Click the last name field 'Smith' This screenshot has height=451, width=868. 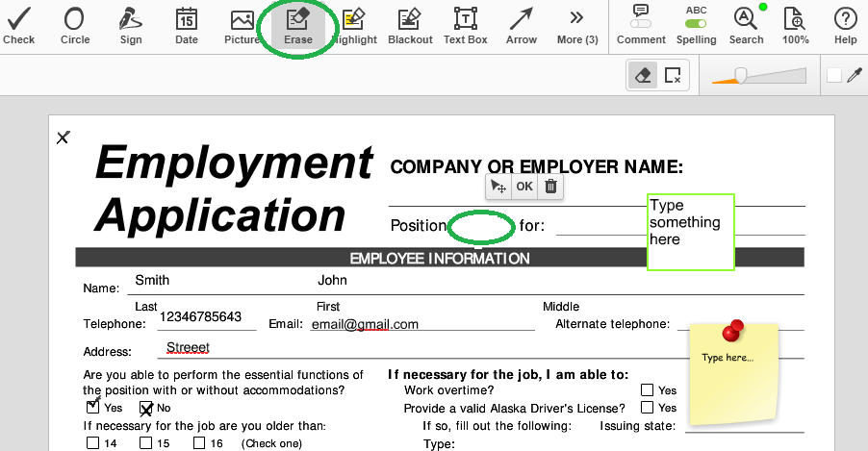152,280
